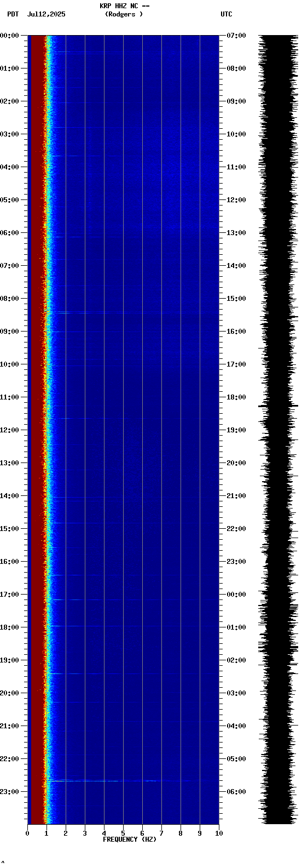302x868 pixels.
Task: Click the 11:00 UTC time label
Action: pos(236,167)
